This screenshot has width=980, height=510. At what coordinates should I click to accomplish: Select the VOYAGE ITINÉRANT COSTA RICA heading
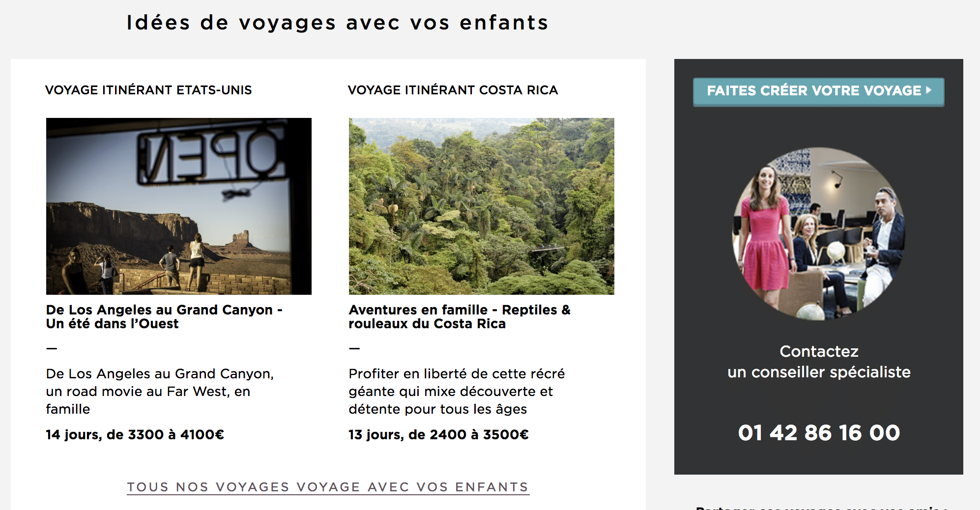point(453,90)
